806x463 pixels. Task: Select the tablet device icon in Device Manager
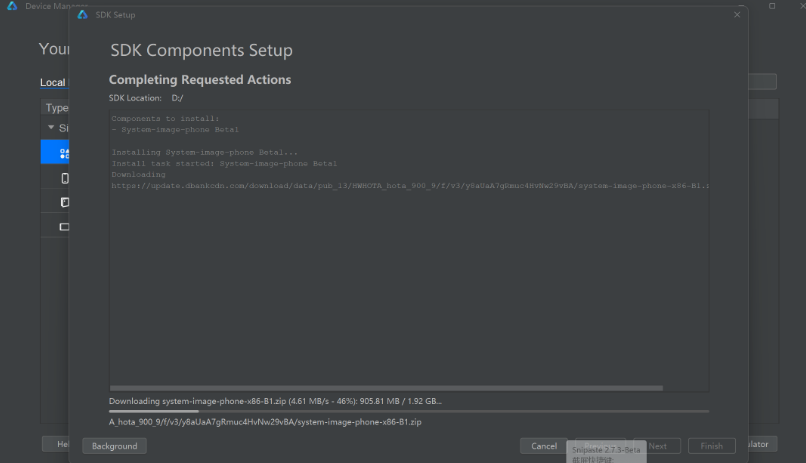tap(64, 202)
